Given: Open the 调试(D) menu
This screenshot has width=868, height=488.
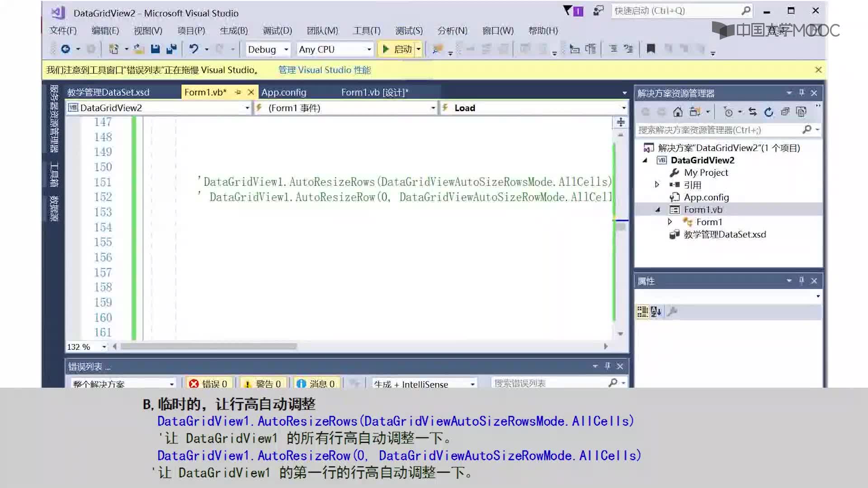Looking at the screenshot, I should coord(278,30).
